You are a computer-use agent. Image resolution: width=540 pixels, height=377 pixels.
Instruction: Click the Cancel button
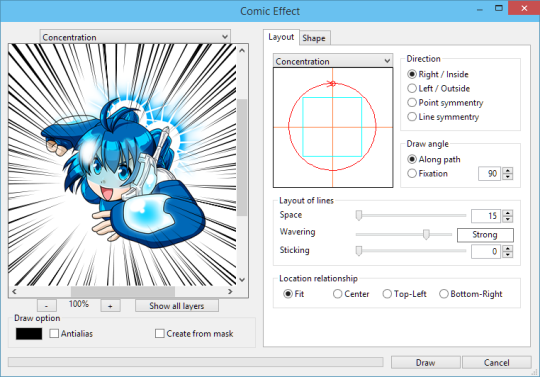click(497, 363)
